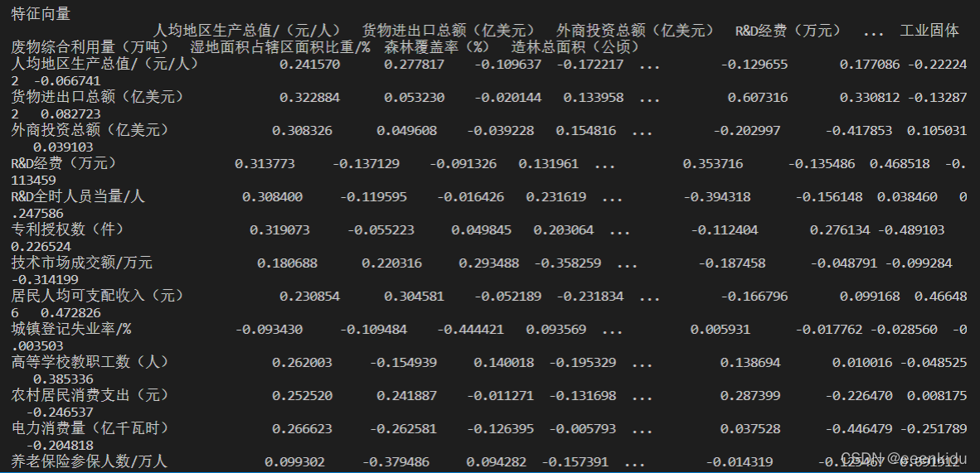Select the value 0.231619

click(556, 197)
